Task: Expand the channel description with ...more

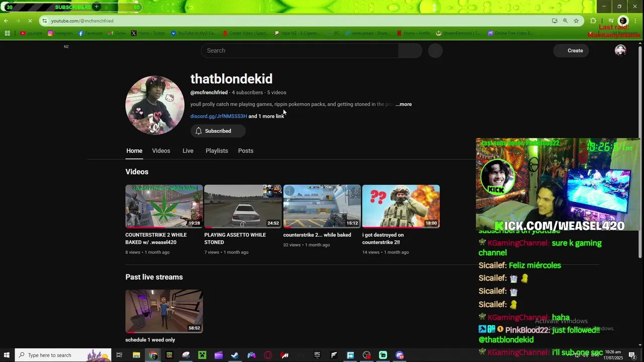Action: point(404,104)
